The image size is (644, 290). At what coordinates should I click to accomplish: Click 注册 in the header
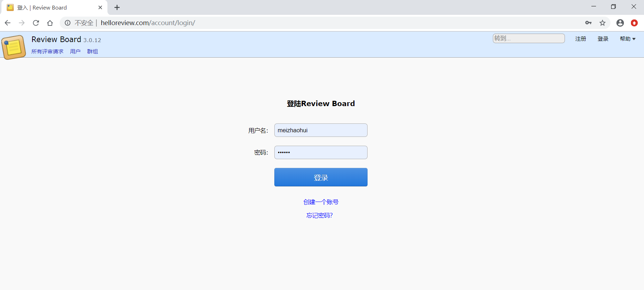[580, 39]
